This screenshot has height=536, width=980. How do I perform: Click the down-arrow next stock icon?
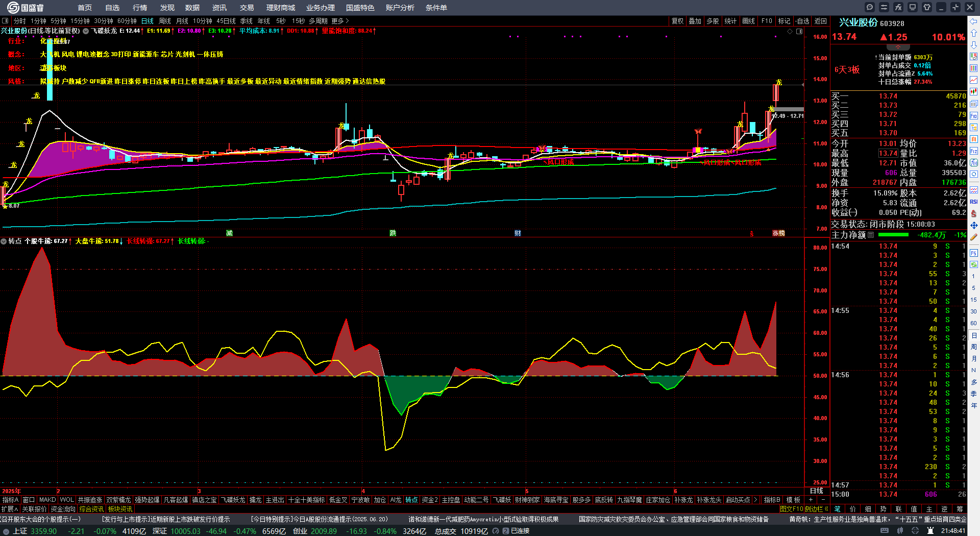(x=974, y=45)
